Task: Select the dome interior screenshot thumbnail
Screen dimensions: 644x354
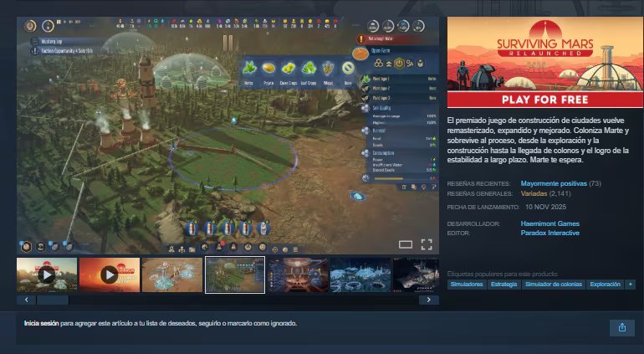Action: 298,274
